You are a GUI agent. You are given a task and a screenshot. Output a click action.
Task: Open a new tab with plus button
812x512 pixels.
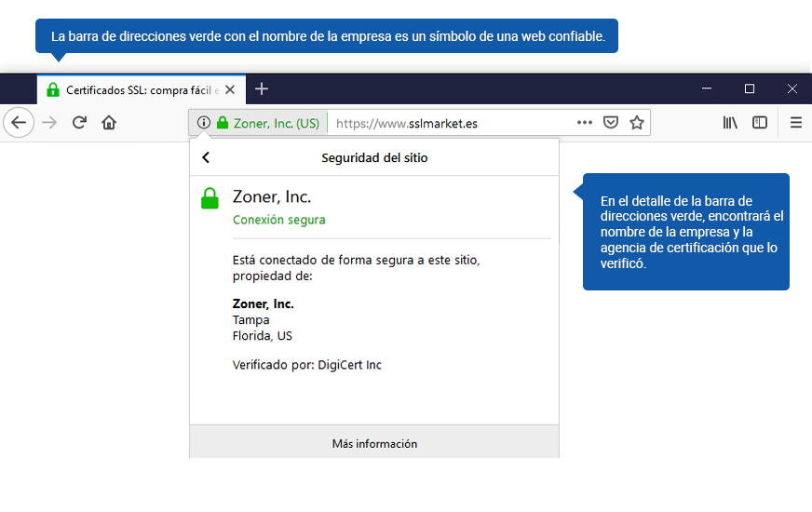262,89
